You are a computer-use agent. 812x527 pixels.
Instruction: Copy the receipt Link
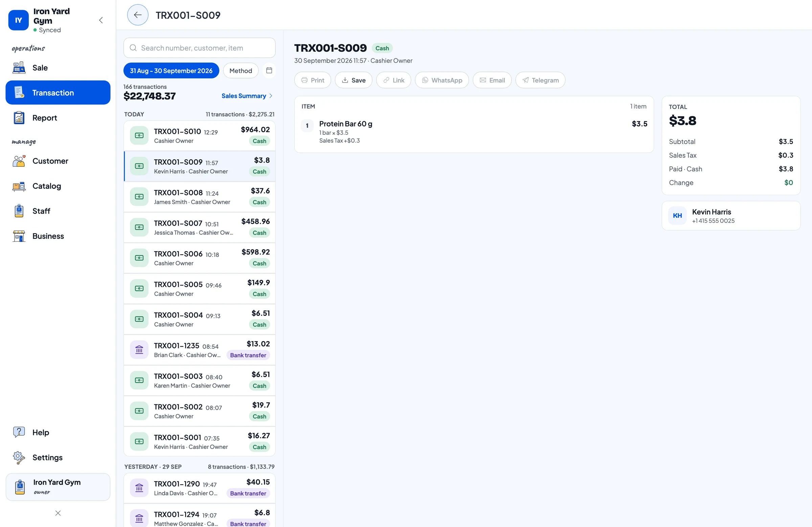coord(393,80)
